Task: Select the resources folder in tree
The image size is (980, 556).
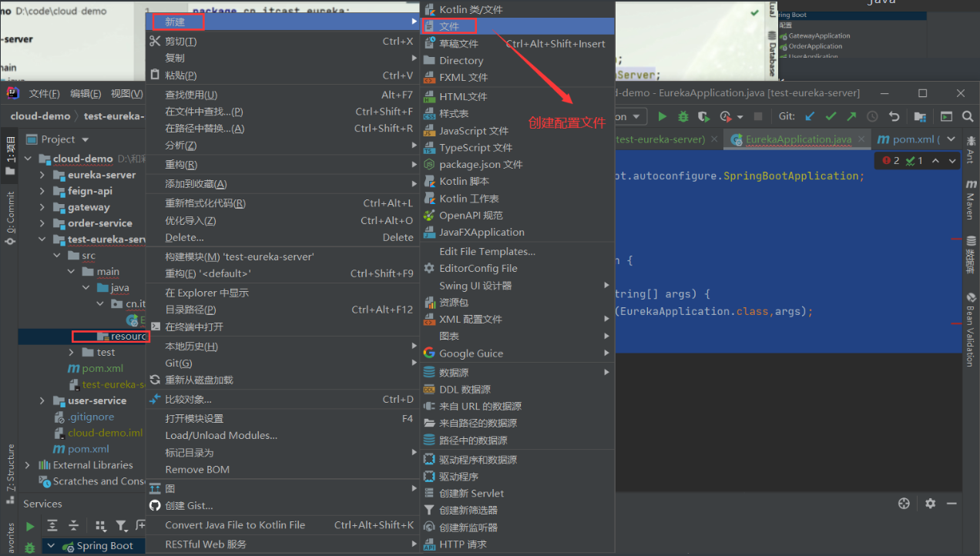Action: [121, 336]
